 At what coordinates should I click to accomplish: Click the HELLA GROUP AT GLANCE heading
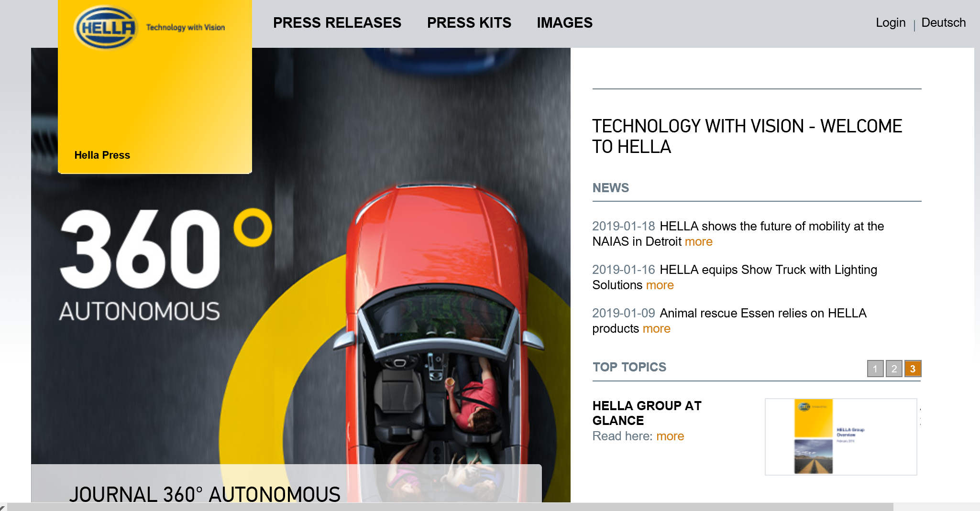coord(647,413)
